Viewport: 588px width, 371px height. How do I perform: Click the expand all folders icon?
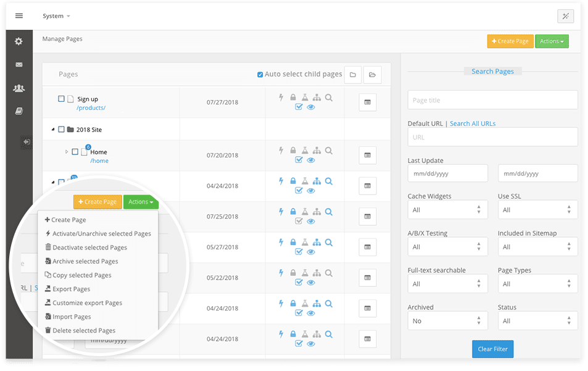coord(372,75)
